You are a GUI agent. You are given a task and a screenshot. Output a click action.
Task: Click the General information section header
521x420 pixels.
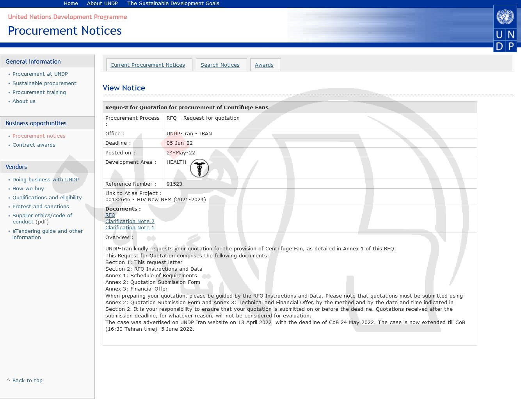pyautogui.click(x=33, y=62)
